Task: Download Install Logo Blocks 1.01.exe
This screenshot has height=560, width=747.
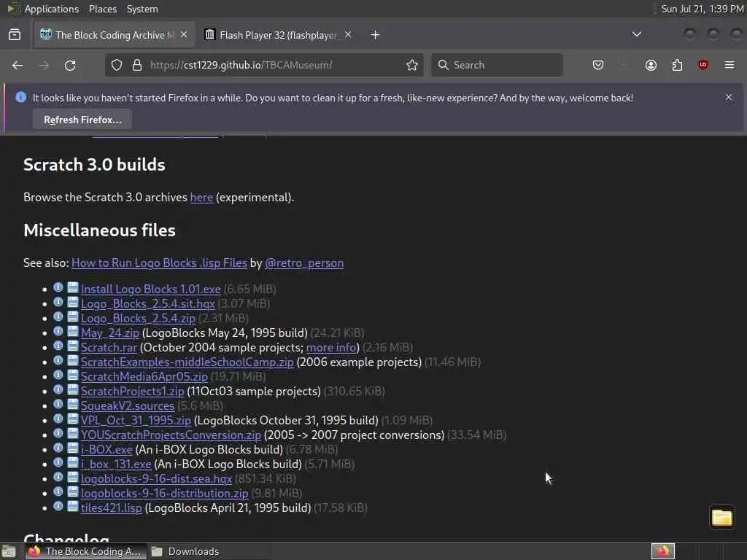Action: point(150,289)
